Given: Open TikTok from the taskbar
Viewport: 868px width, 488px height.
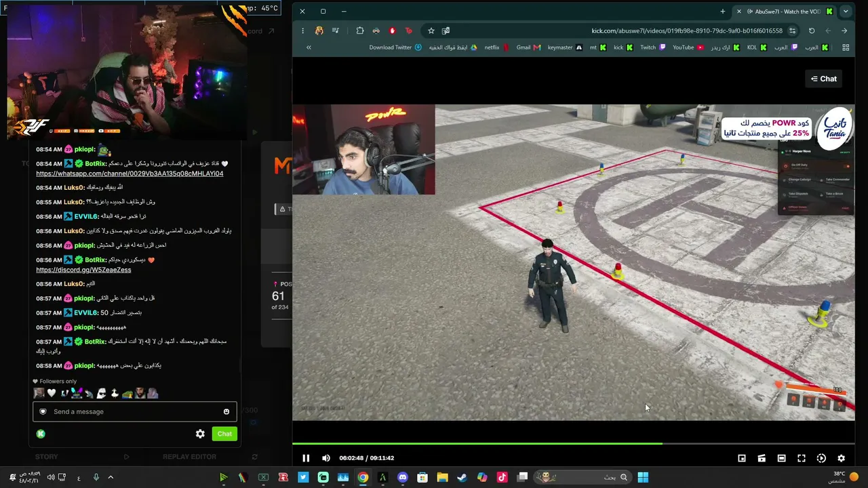Looking at the screenshot, I should click(x=502, y=477).
